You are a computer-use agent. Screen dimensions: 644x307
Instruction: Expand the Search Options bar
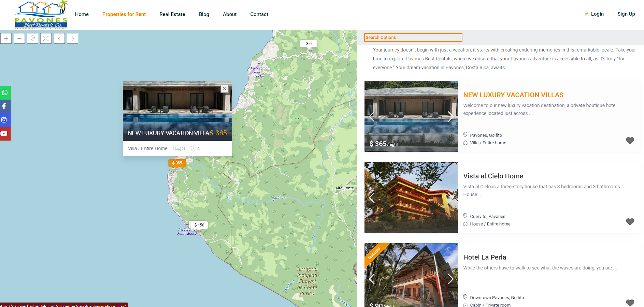pyautogui.click(x=413, y=38)
